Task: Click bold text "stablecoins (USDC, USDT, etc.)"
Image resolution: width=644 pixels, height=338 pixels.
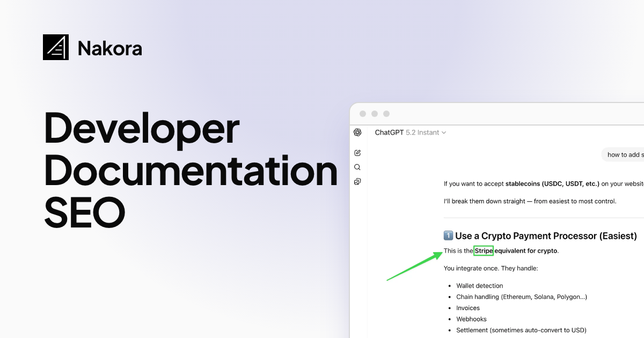Action: pos(552,183)
